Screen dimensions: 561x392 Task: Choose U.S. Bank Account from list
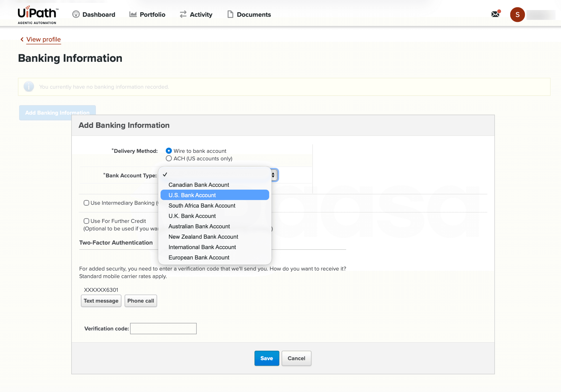(192, 195)
